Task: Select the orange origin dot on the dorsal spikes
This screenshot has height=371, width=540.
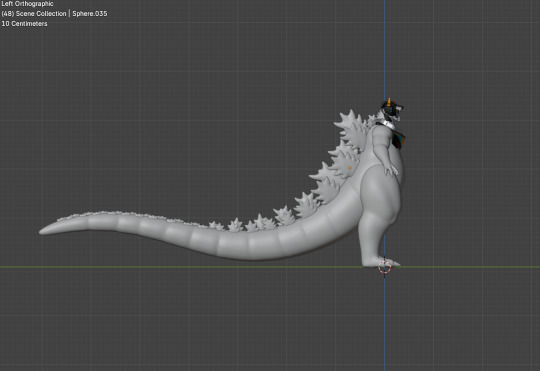Action: coord(350,168)
